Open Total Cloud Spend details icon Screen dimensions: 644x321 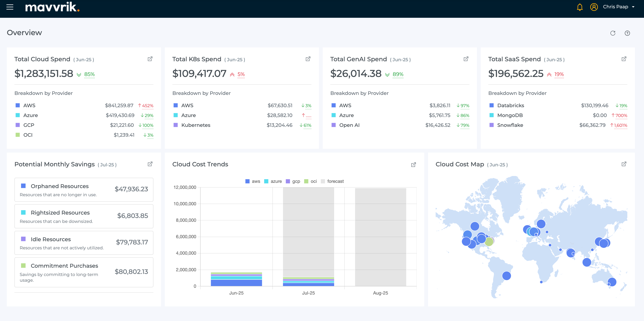(150, 59)
